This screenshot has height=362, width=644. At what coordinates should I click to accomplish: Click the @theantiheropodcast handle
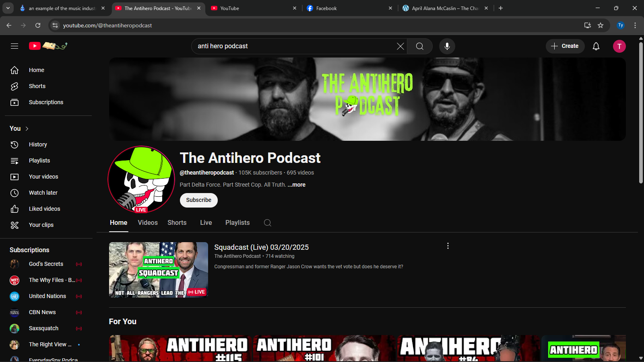tap(207, 173)
